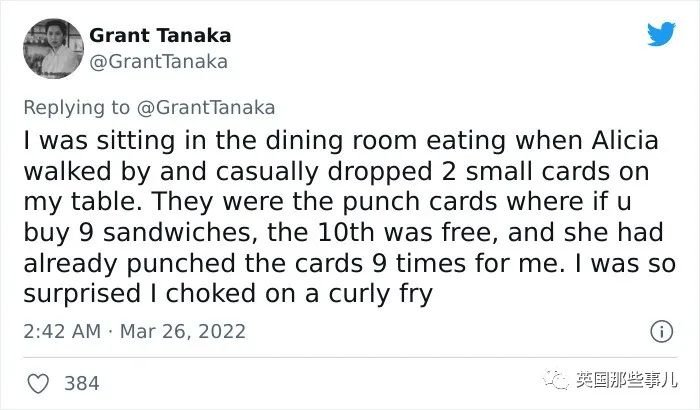
Task: Click the @GrantTanaka handle under the name
Action: coord(158,62)
